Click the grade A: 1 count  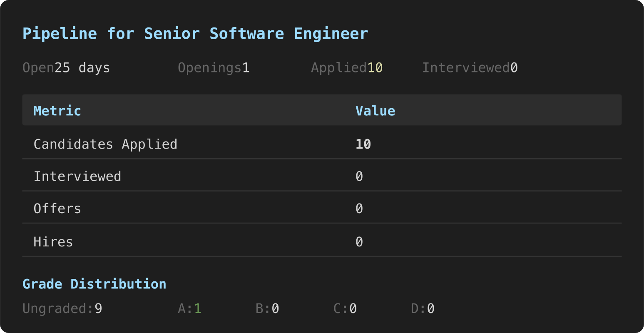[x=189, y=308]
